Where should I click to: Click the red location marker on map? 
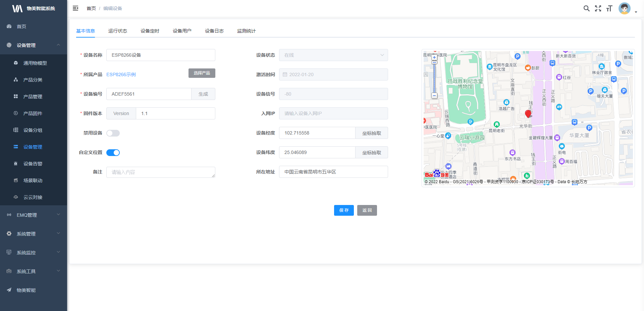click(528, 114)
